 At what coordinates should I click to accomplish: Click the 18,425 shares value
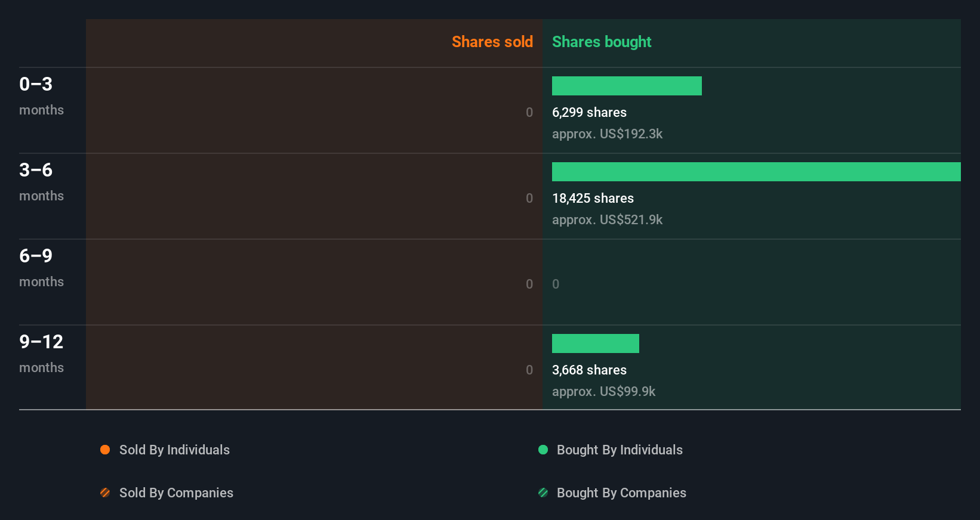tap(593, 198)
